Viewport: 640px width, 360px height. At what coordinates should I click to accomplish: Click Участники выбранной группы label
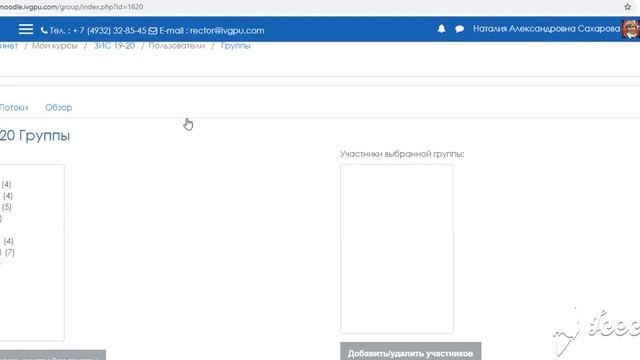(x=402, y=154)
